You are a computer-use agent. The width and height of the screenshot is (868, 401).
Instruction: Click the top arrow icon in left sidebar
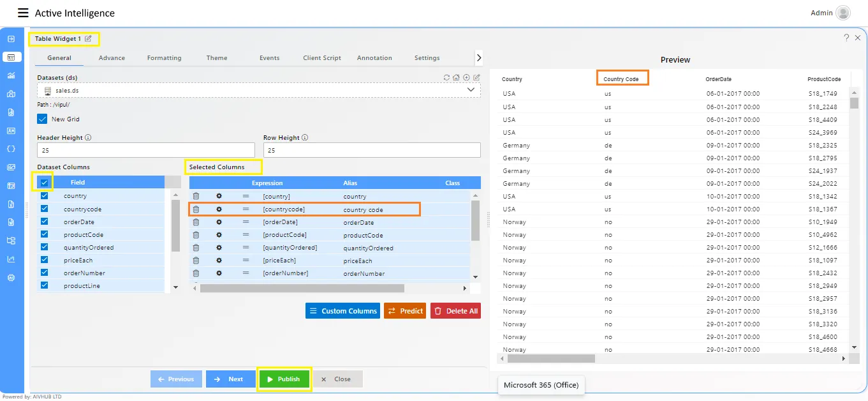(11, 39)
